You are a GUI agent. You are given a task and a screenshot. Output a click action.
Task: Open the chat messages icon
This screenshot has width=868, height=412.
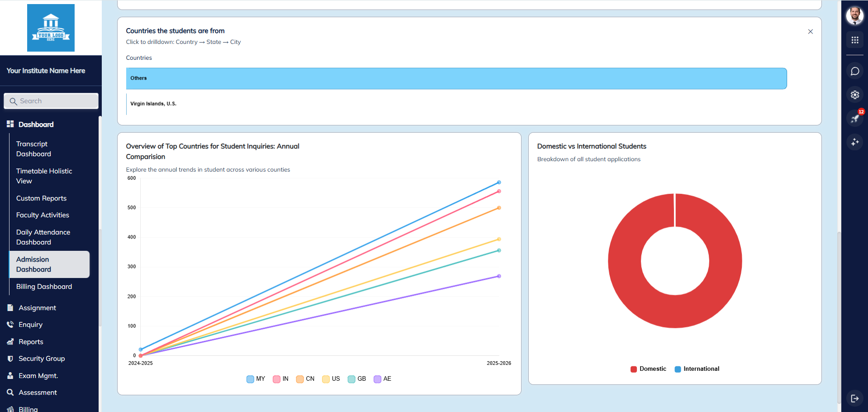point(854,71)
